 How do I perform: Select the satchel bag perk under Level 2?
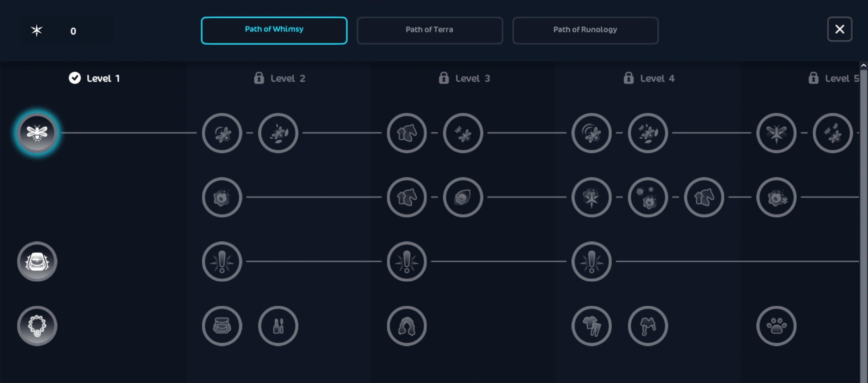[x=222, y=326]
